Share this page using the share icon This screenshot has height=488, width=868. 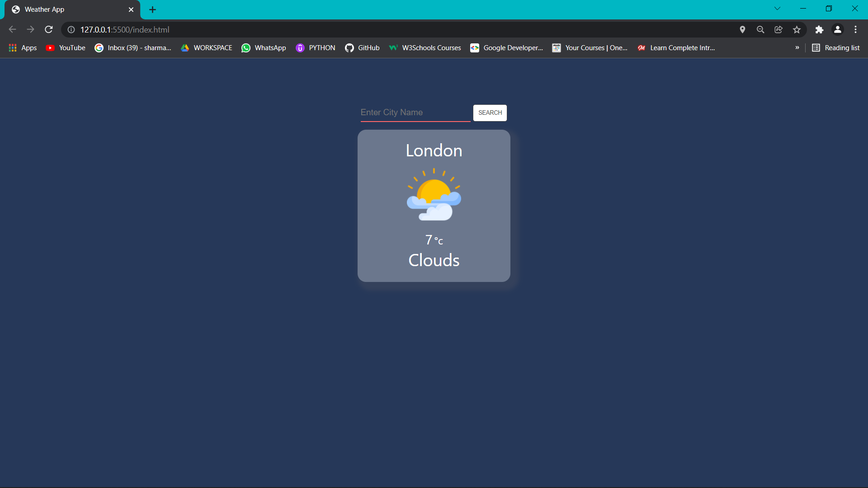(778, 29)
